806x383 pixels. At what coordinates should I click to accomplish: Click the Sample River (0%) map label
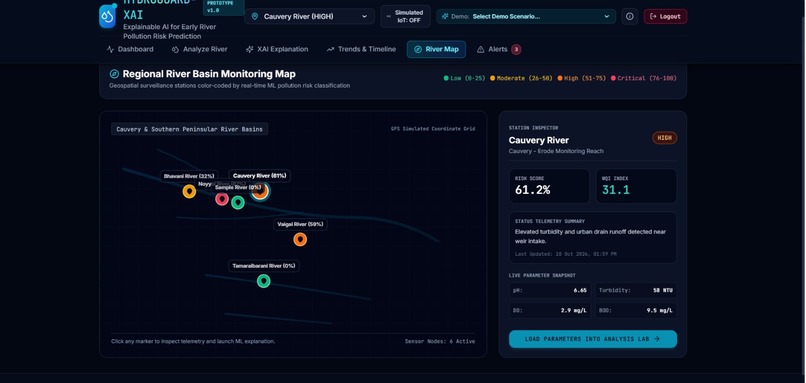click(237, 187)
